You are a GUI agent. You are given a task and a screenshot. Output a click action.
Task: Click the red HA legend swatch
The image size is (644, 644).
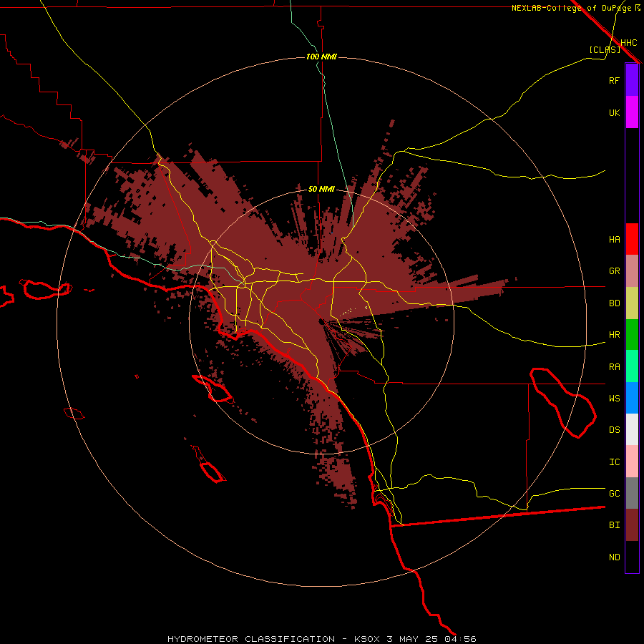[632, 239]
